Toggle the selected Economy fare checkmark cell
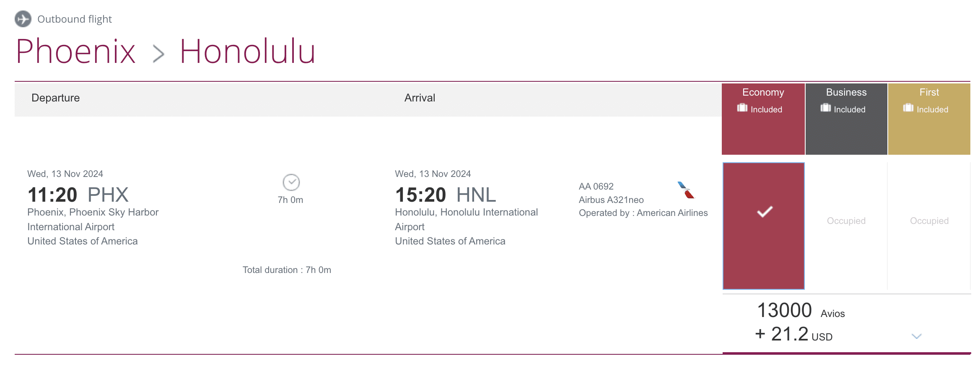The image size is (980, 369). point(763,226)
